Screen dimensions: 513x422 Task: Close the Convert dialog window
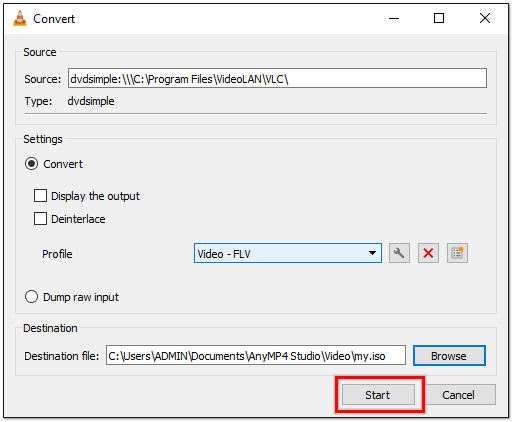pyautogui.click(x=485, y=18)
